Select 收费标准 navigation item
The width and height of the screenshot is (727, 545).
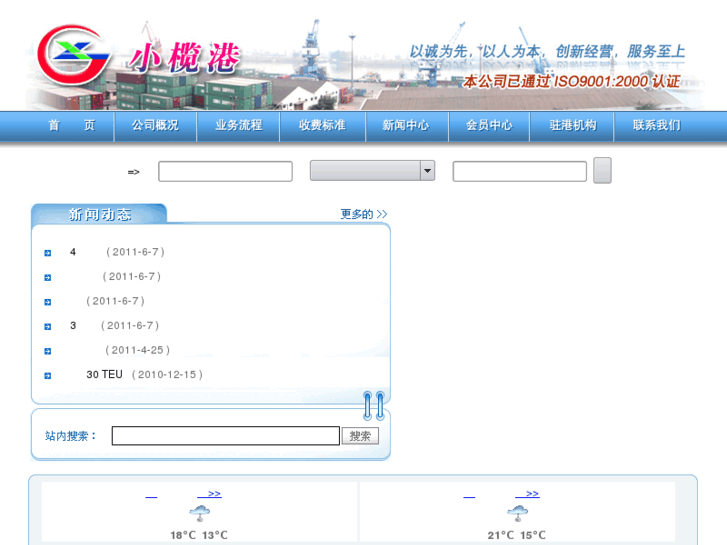point(322,125)
